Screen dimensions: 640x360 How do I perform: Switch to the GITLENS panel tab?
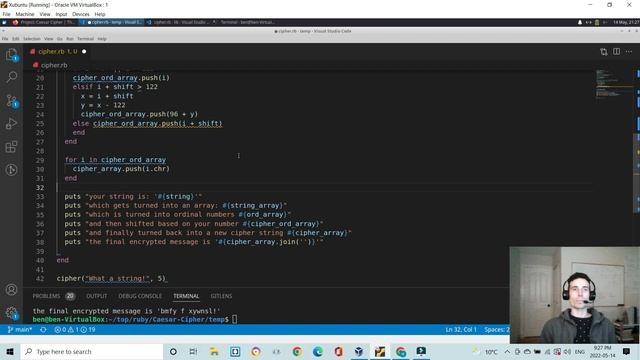click(221, 296)
